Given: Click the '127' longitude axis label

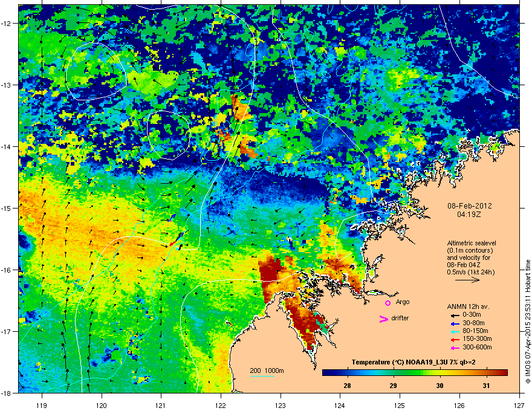Looking at the screenshot, I should [519, 405].
